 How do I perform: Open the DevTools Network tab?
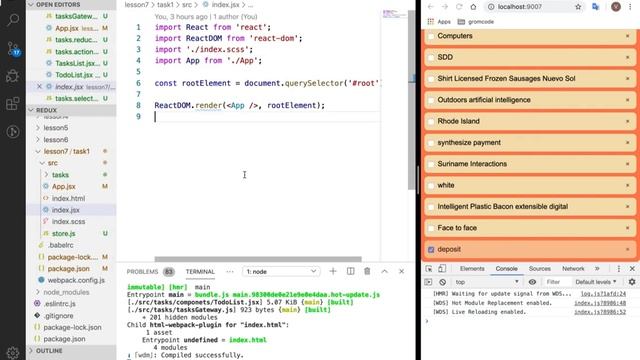pos(573,269)
